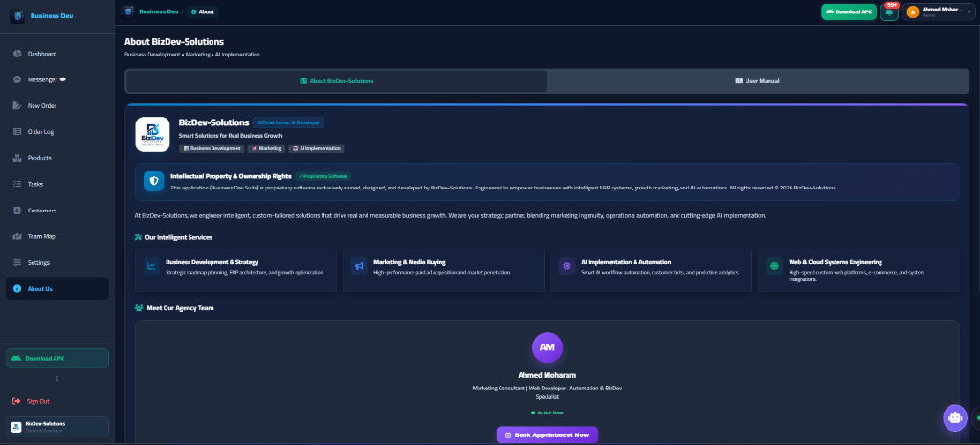Click the About breadcrumb item

click(x=203, y=11)
